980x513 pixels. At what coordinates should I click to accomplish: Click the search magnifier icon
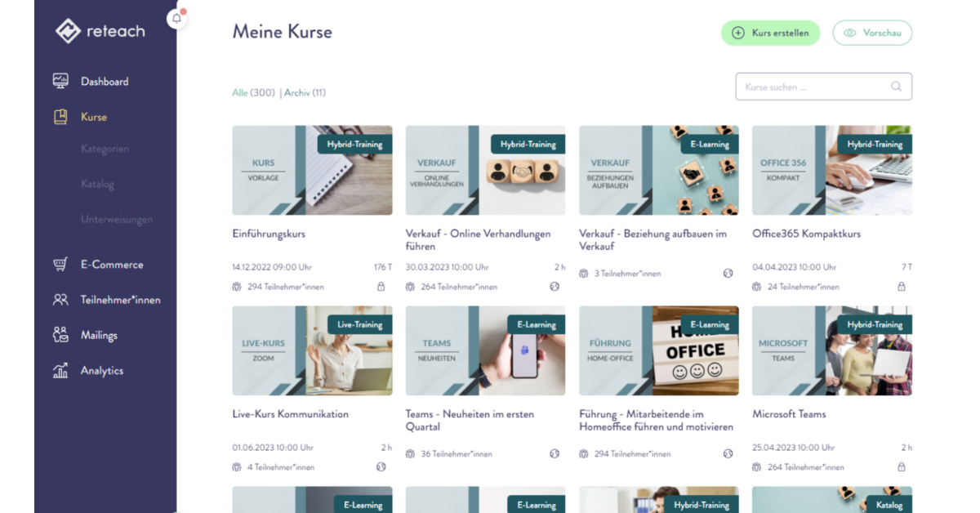pos(896,87)
